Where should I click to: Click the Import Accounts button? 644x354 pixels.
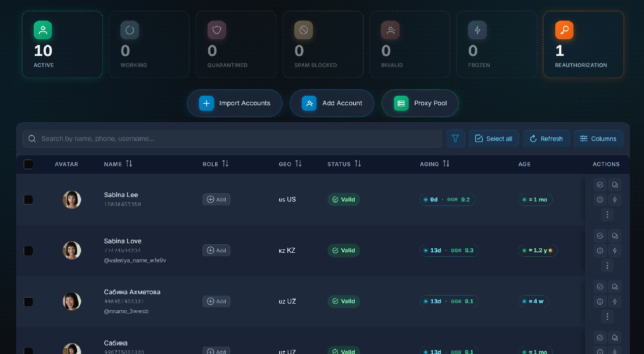pos(235,103)
